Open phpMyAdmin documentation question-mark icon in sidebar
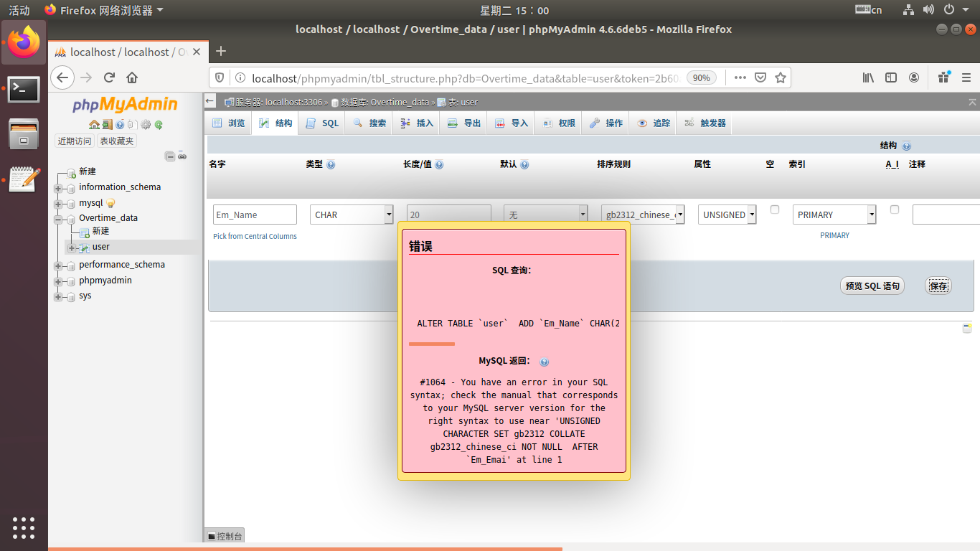 tap(120, 125)
